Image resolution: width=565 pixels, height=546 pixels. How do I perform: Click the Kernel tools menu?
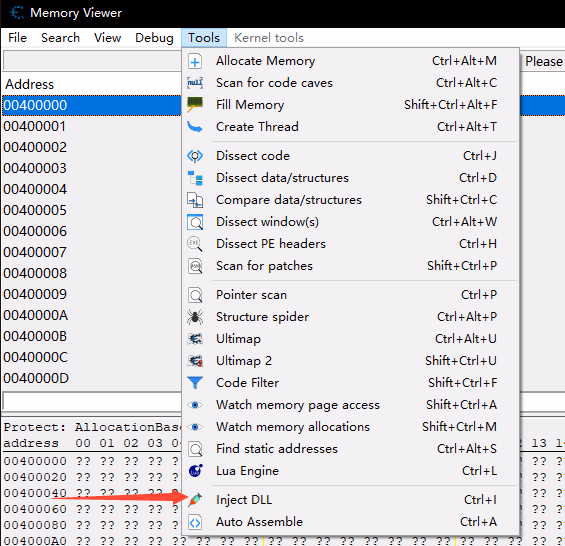[x=269, y=38]
